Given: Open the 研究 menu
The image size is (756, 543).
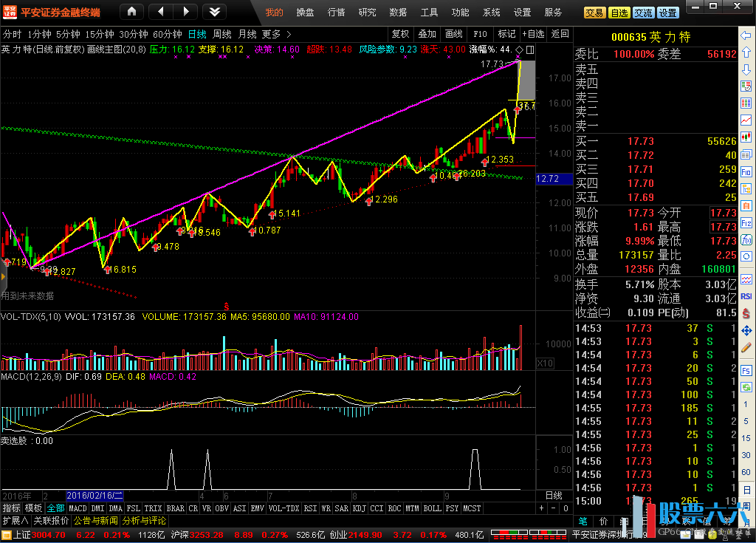Looking at the screenshot, I should [x=368, y=12].
